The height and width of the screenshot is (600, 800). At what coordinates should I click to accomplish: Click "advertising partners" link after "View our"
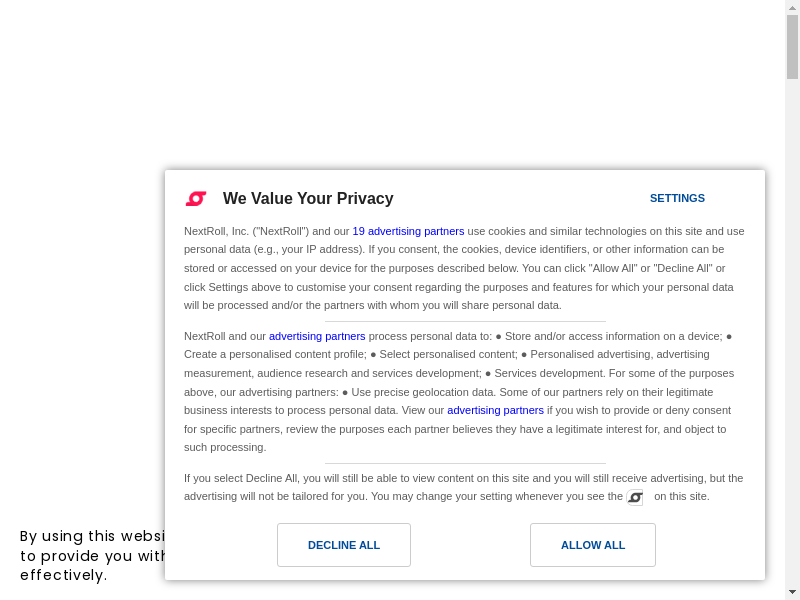point(495,410)
